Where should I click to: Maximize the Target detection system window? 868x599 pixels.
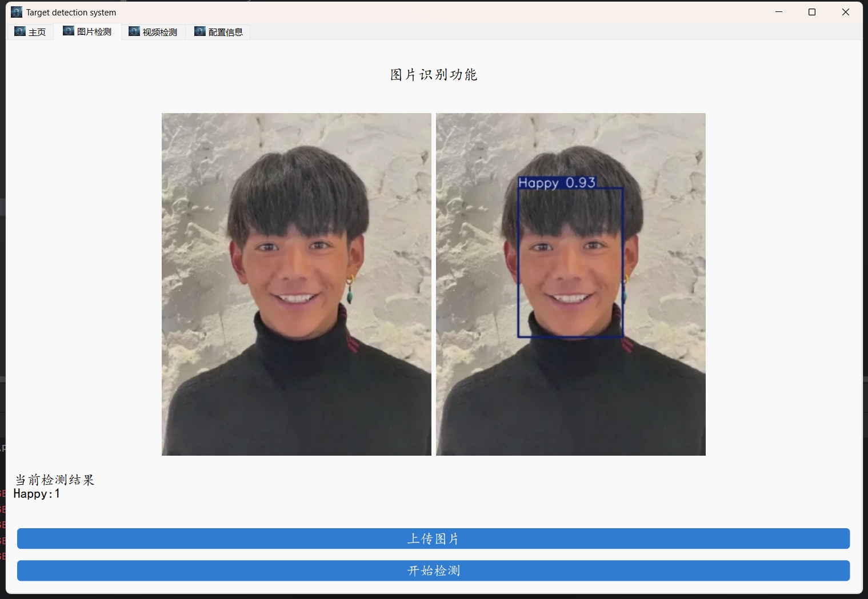coord(812,12)
